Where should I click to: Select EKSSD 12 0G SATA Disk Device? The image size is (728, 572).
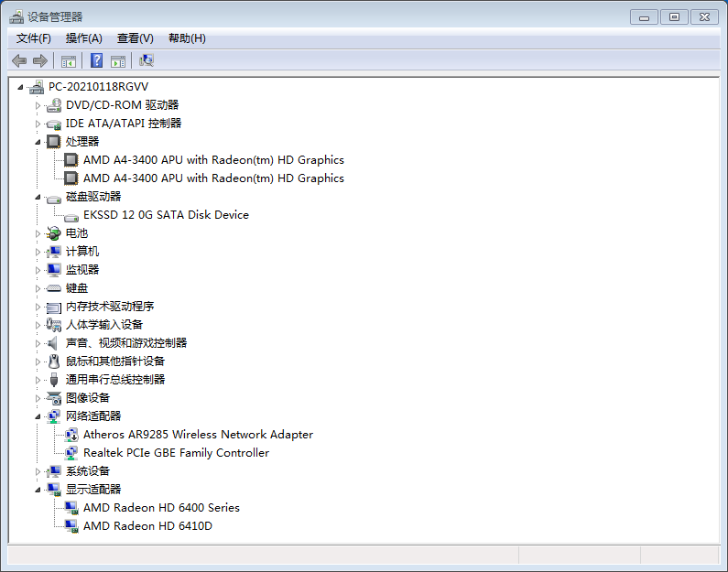click(x=167, y=215)
